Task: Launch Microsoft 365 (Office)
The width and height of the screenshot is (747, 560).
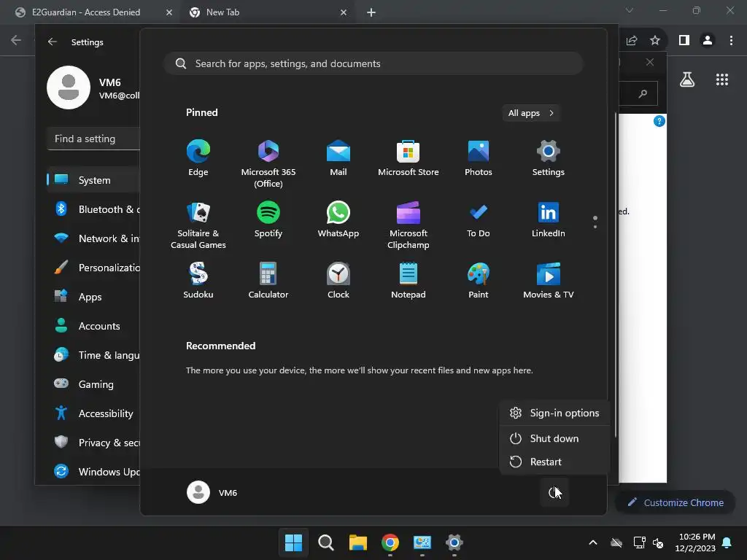Action: (268, 164)
